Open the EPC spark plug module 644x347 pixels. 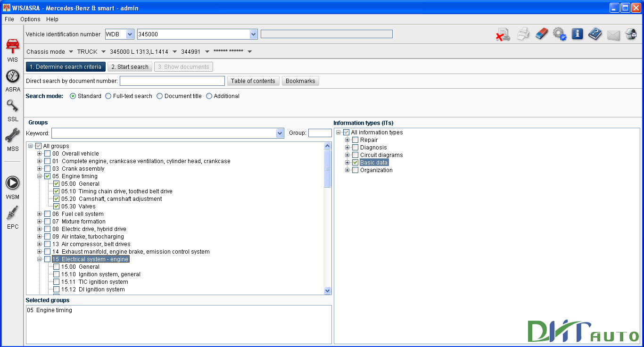[x=13, y=216]
